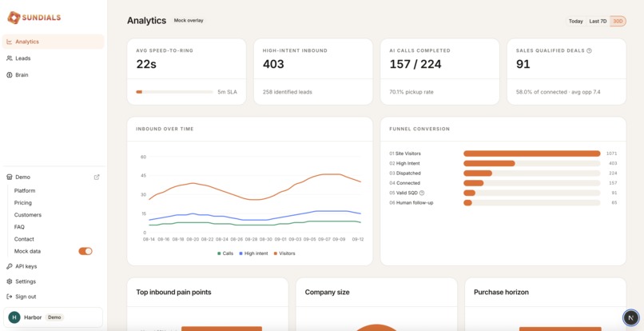Click the Settings gear icon

pyautogui.click(x=10, y=281)
